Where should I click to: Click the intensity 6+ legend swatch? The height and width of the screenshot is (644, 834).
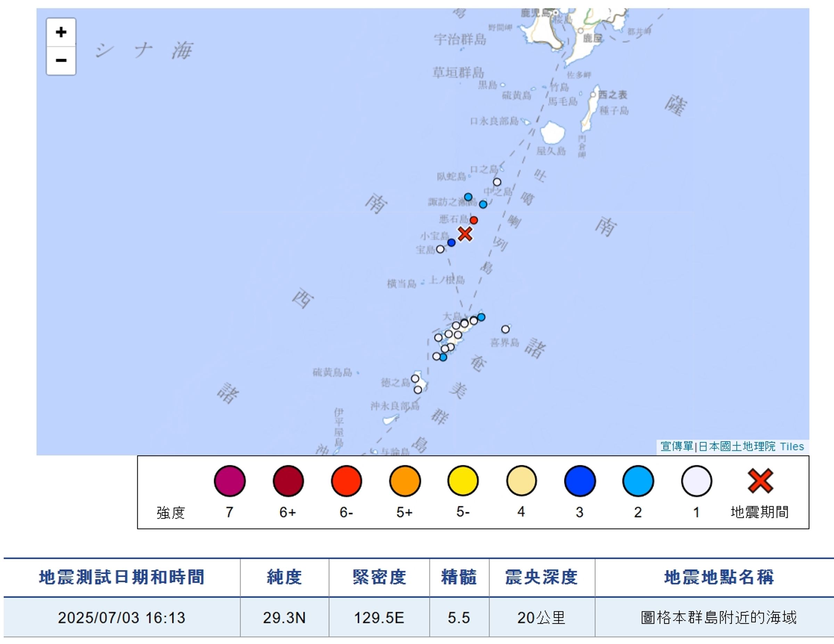(288, 481)
